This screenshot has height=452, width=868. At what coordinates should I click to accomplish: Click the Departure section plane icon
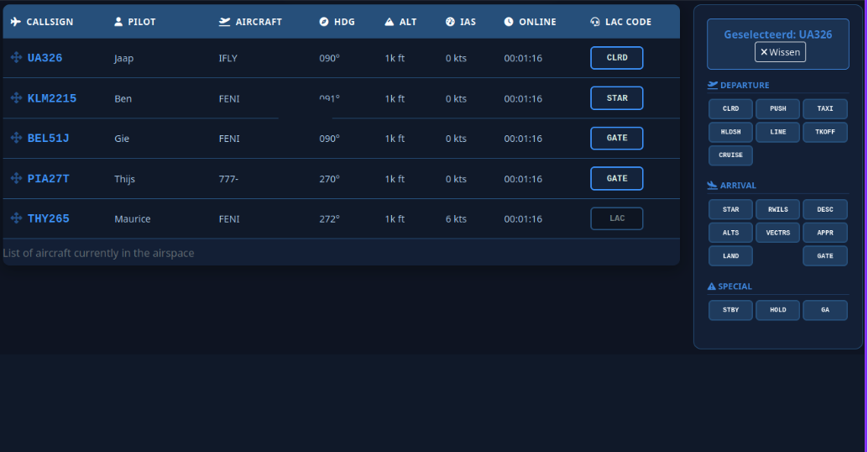(713, 85)
